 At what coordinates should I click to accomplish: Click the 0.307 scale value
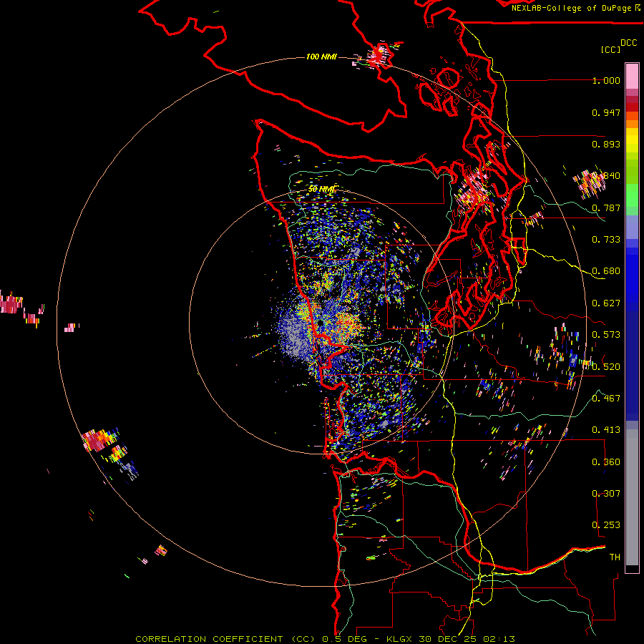606,494
